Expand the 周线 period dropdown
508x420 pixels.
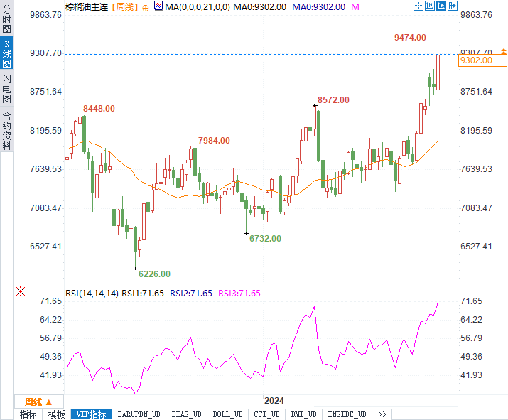(x=38, y=402)
